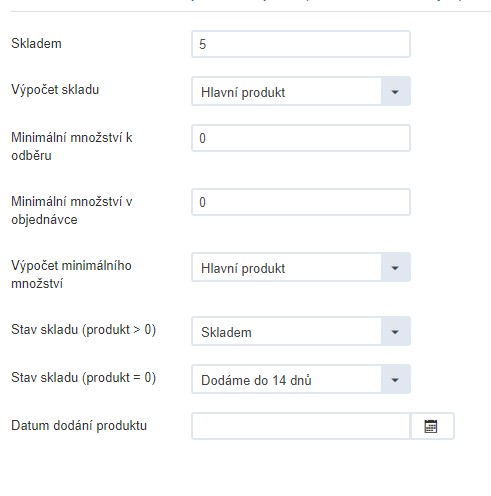Viewport: 491px width, 496px height.
Task: Click the Minimální množství v objednávce label
Action: [x=72, y=210]
